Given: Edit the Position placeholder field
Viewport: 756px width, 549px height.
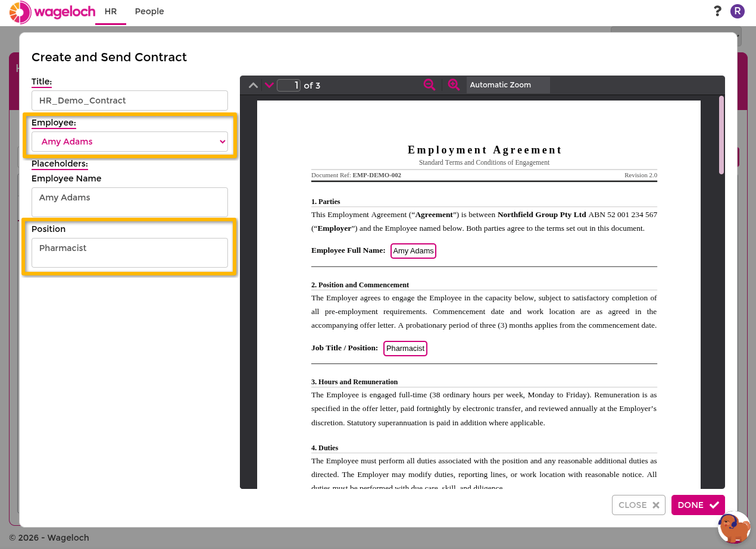Looking at the screenshot, I should (130, 253).
